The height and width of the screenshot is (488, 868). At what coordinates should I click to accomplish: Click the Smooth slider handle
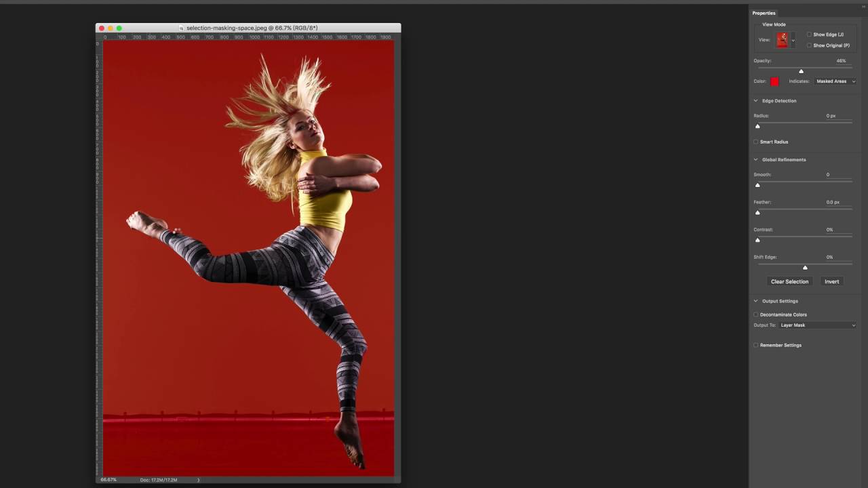tap(757, 185)
